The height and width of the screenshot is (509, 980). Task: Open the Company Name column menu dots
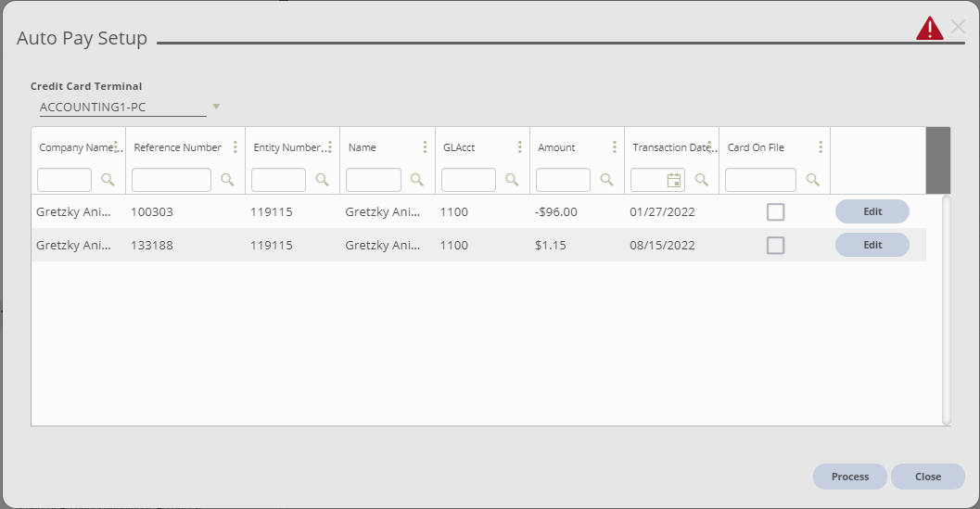pyautogui.click(x=116, y=146)
